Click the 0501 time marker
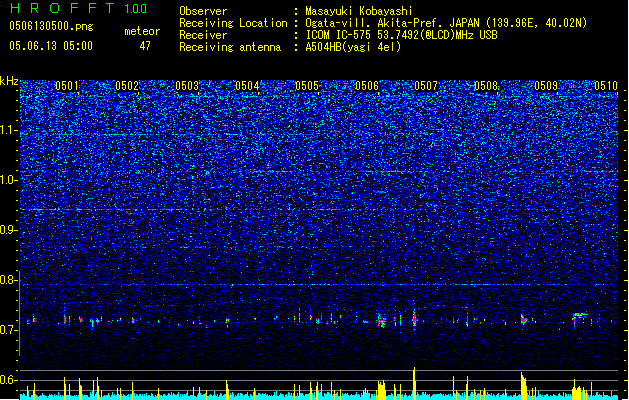This screenshot has height=400, width=629. click(67, 86)
